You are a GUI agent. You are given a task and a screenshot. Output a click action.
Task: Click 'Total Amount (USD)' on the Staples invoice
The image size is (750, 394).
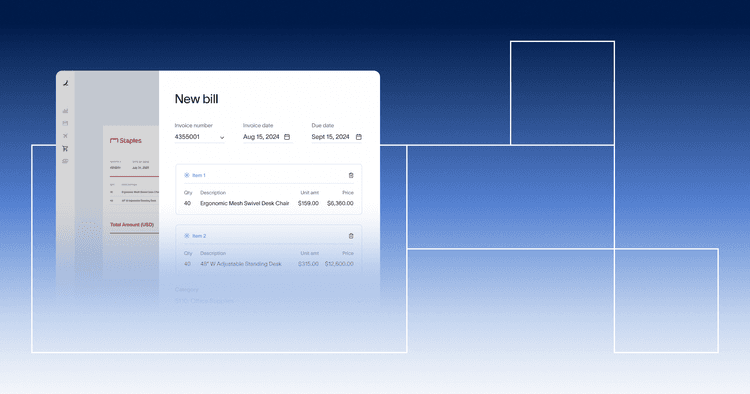pyautogui.click(x=132, y=225)
